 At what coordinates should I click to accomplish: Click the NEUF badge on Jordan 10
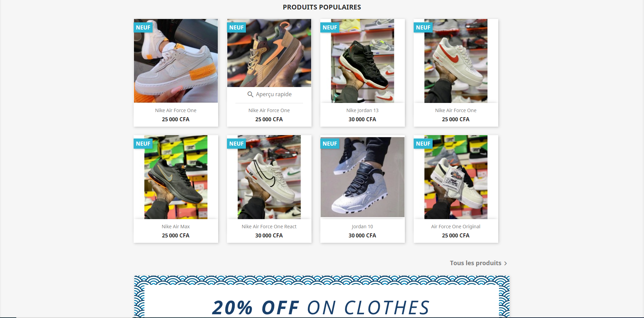(330, 144)
